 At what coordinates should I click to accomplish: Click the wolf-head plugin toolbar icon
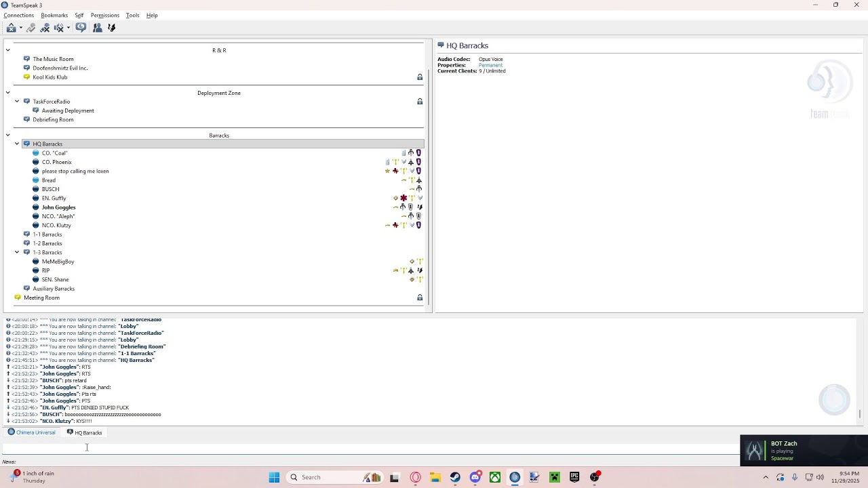(x=112, y=28)
